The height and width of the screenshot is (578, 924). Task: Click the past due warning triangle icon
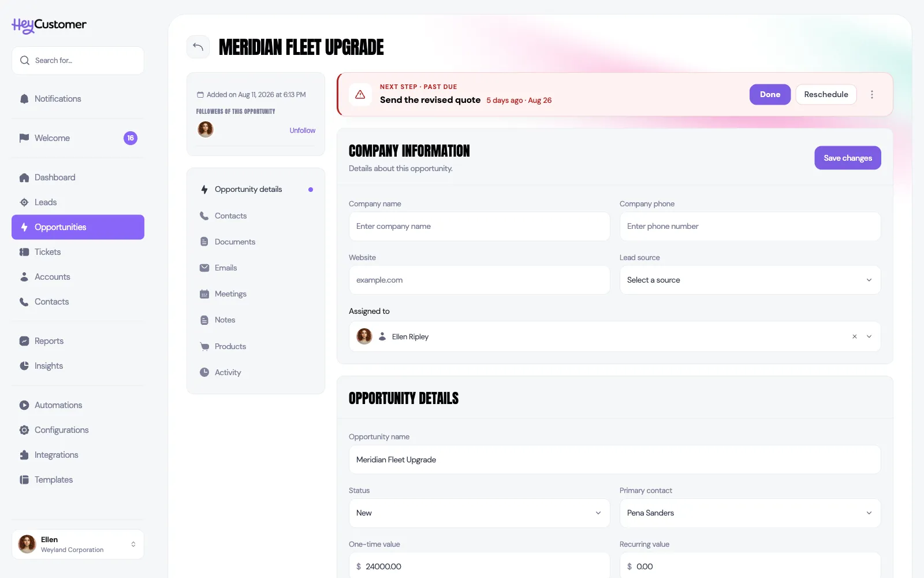(x=360, y=94)
